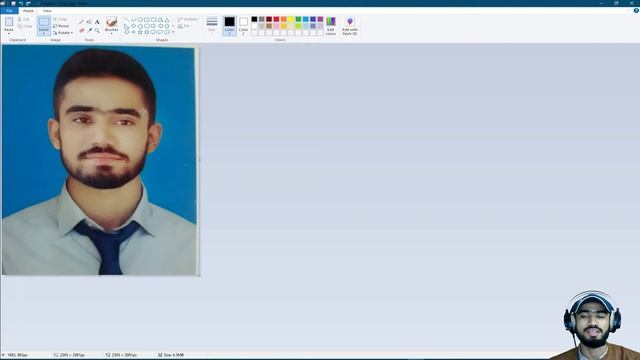Click Edit with Paint 3D

[350, 26]
